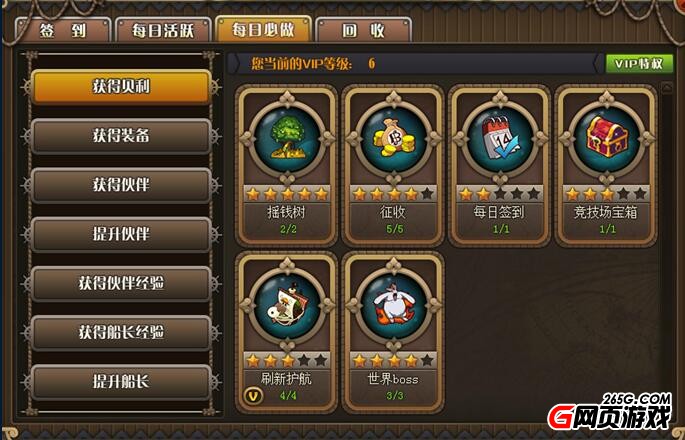Viewport: 685px width, 440px height.
Task: Open the 竞技场宝箱 treasure chest icon
Action: tap(607, 139)
